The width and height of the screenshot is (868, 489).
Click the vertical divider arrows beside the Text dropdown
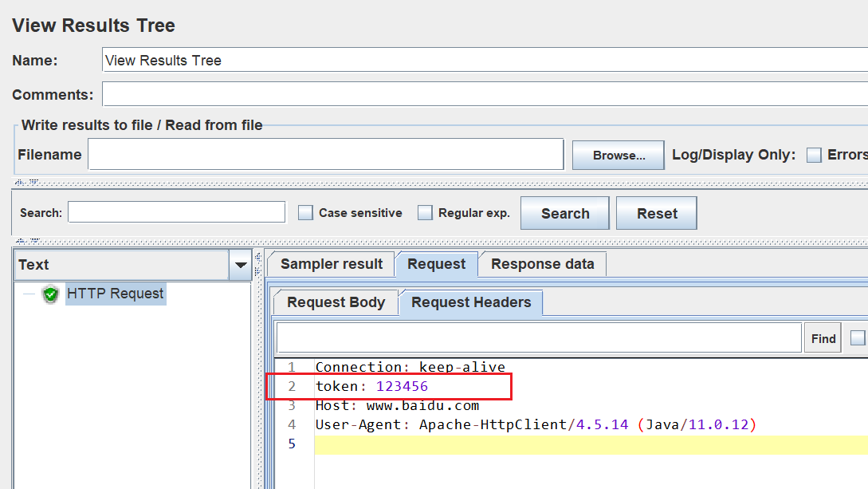tap(258, 264)
